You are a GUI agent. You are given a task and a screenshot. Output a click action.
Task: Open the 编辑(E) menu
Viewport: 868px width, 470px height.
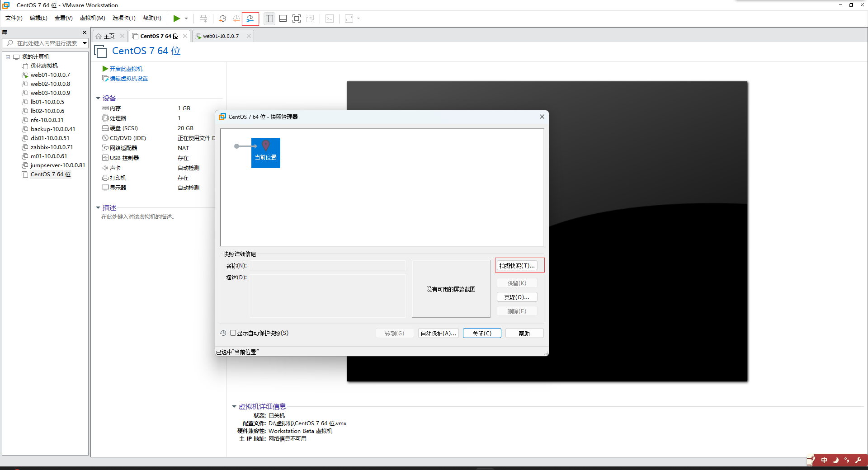pos(38,18)
